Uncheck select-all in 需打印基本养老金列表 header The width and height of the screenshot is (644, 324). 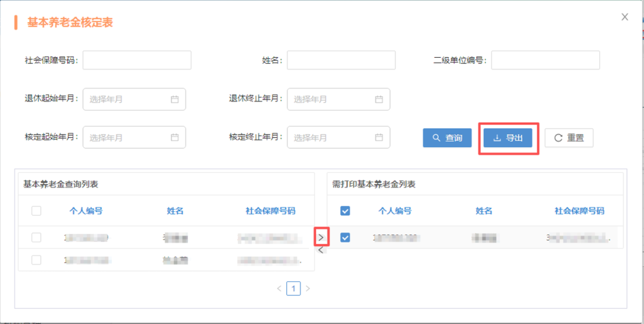tap(345, 211)
